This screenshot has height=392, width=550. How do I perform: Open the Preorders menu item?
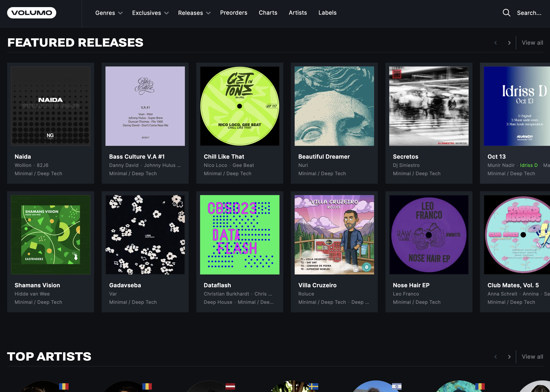[233, 13]
